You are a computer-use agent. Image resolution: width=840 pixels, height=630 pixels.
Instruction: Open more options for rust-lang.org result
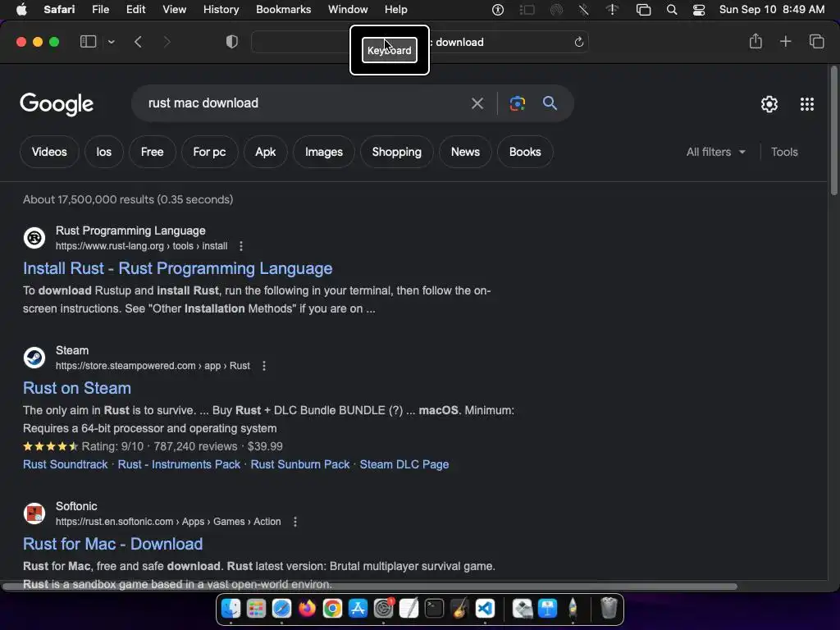(x=241, y=246)
